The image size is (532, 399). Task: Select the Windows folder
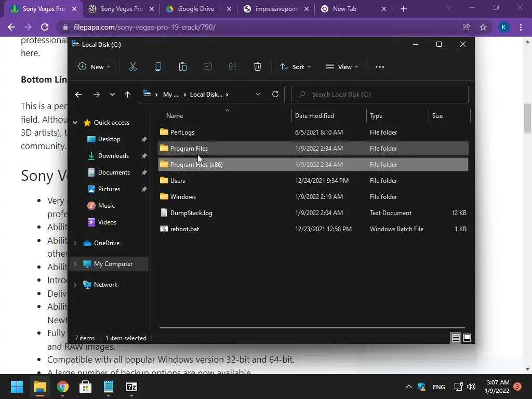point(313,197)
